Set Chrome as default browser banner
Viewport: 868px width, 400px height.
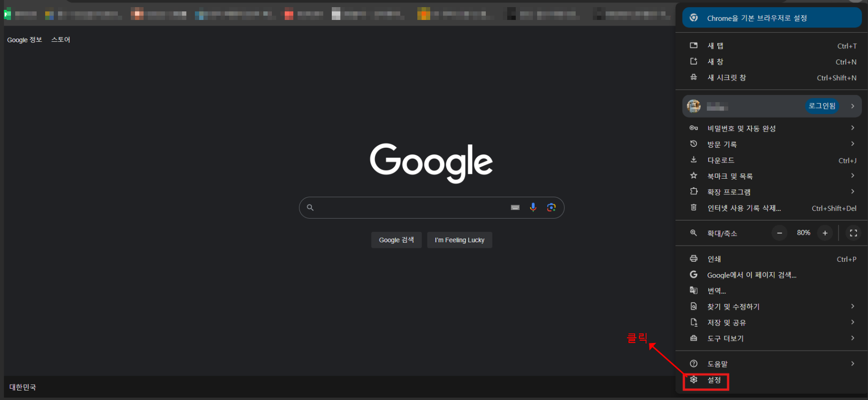[772, 18]
